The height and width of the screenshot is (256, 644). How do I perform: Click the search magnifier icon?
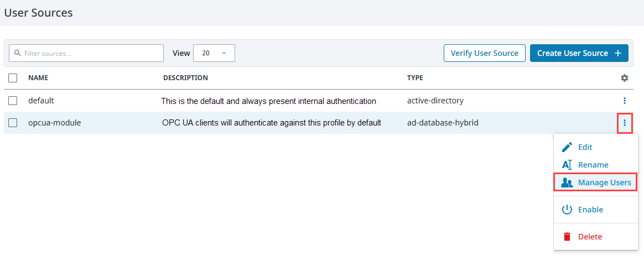(17, 53)
